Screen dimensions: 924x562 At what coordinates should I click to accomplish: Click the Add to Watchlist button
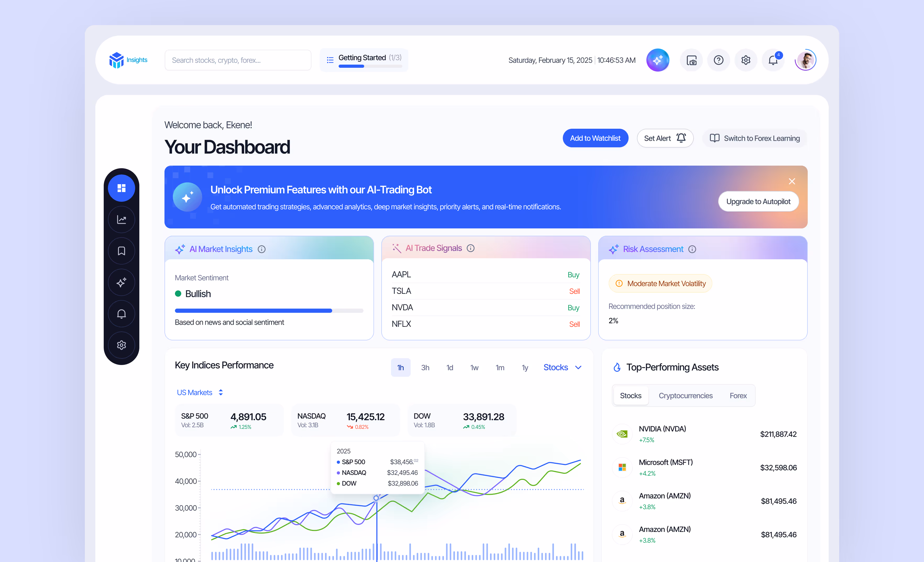pos(595,138)
